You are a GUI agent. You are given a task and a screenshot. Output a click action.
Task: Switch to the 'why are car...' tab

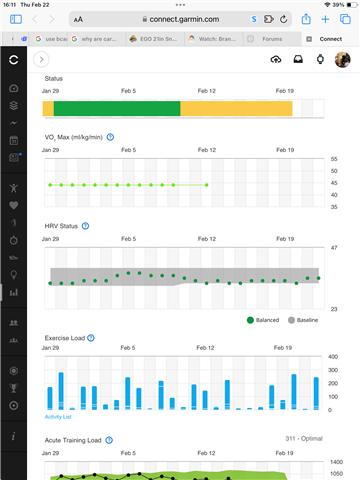[x=97, y=39]
